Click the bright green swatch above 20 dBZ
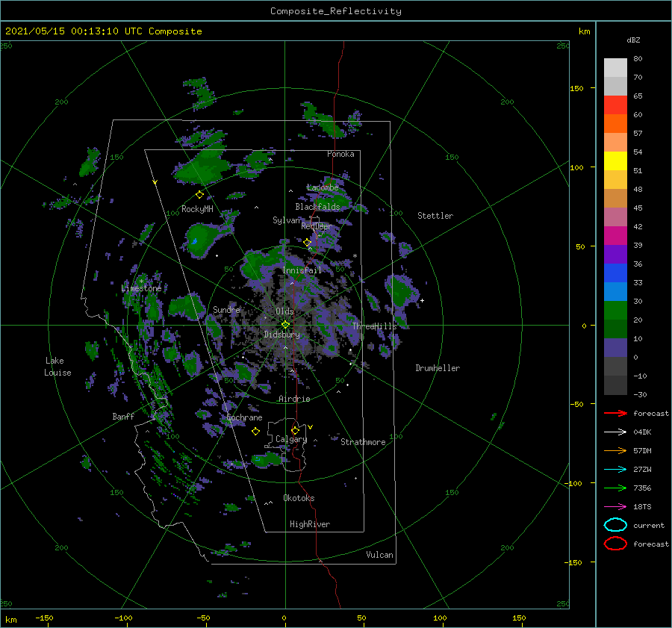This screenshot has height=628, width=672. pyautogui.click(x=615, y=311)
